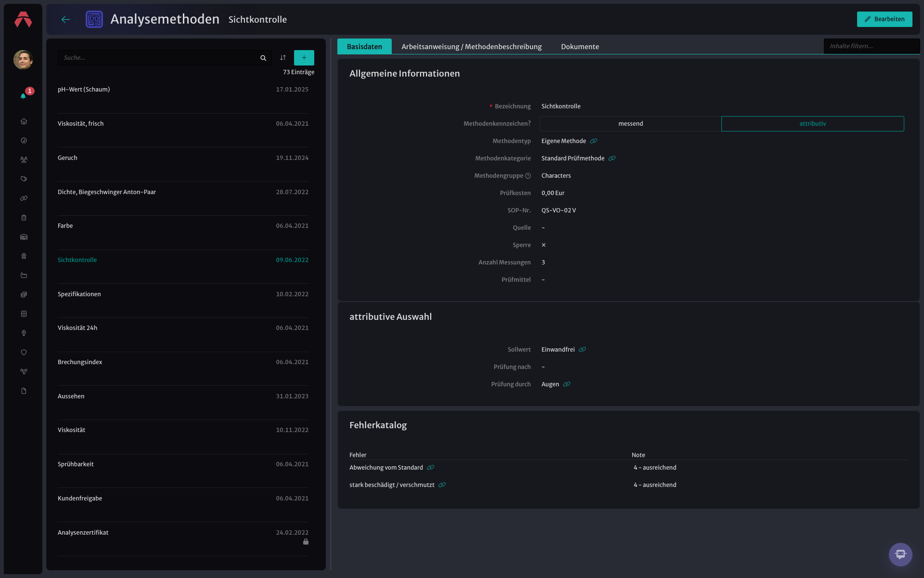Viewport: 924px width, 578px height.
Task: Select the messend method option
Action: click(630, 124)
